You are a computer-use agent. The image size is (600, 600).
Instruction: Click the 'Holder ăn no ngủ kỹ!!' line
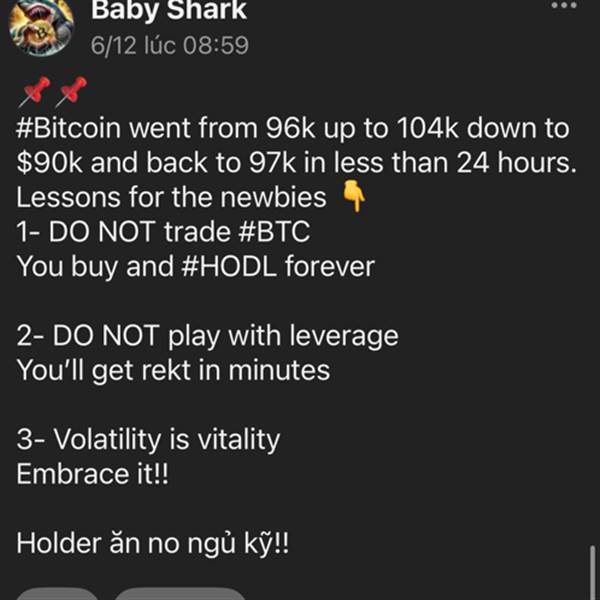[x=152, y=543]
